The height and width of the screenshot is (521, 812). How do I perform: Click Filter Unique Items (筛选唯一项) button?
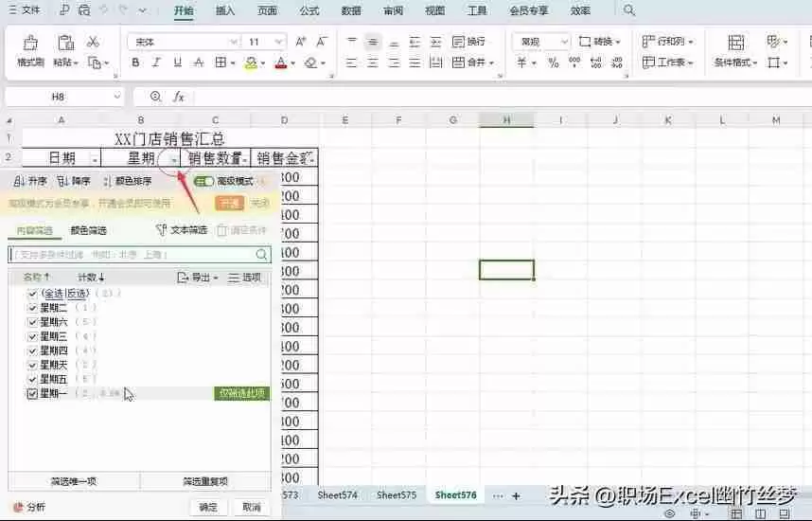74,481
